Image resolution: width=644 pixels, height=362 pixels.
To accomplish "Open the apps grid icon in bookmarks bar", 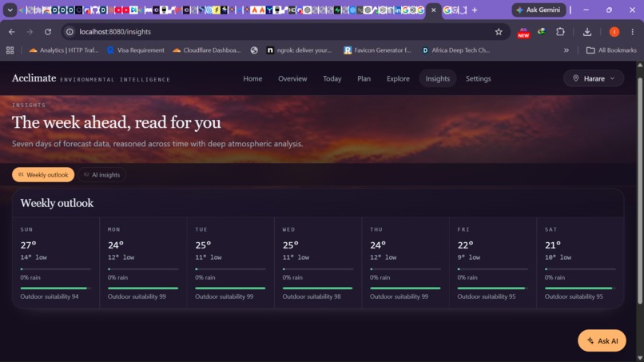I will (10, 50).
